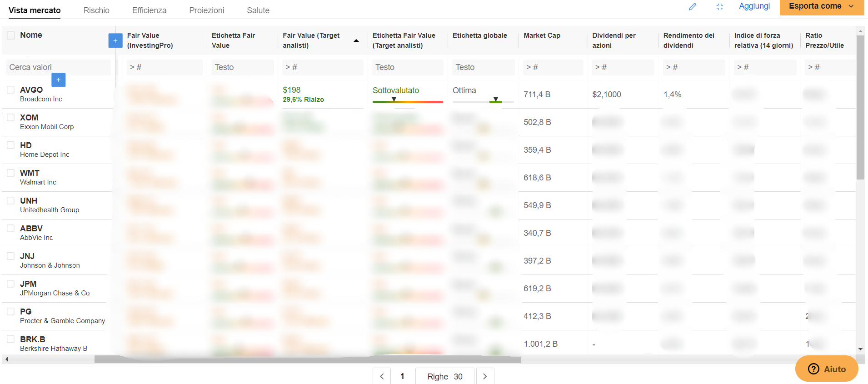This screenshot has height=384, width=868.
Task: Switch to Salute tab
Action: [x=258, y=10]
